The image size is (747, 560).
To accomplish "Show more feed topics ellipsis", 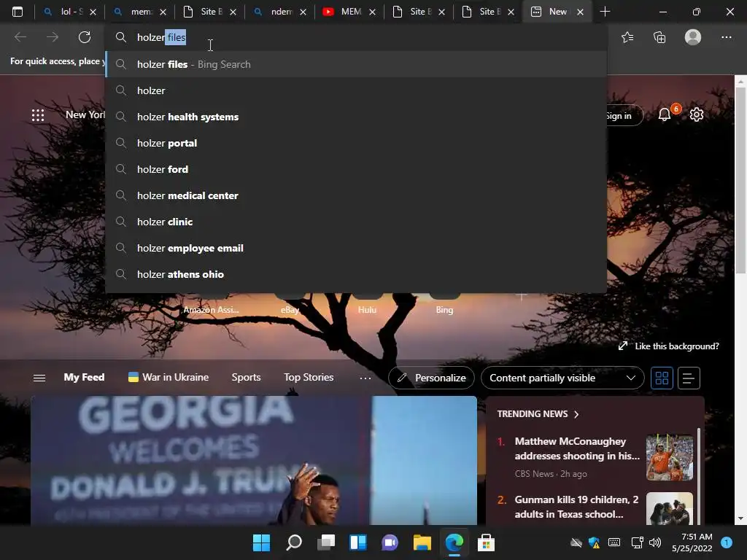I will coord(365,378).
